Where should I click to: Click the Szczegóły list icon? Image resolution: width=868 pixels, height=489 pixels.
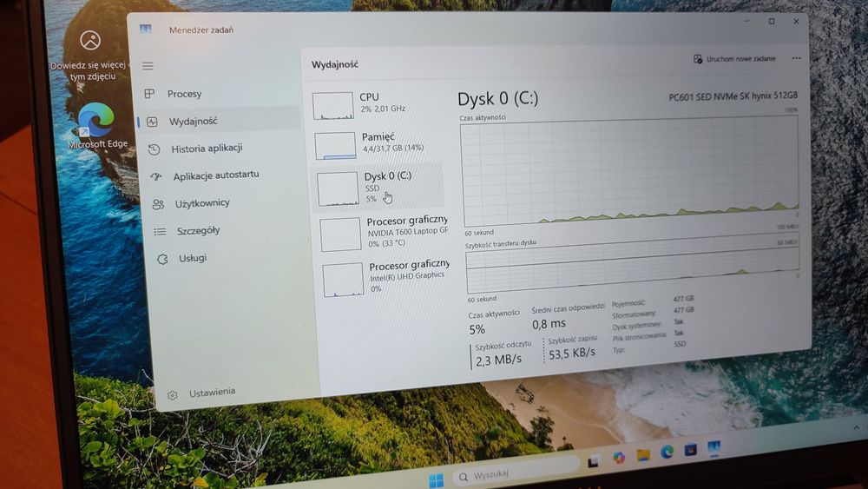pos(161,232)
